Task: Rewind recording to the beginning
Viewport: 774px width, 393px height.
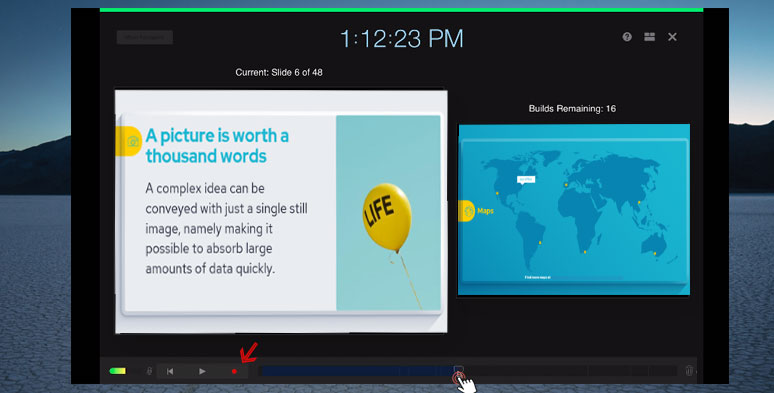Action: coord(170,371)
